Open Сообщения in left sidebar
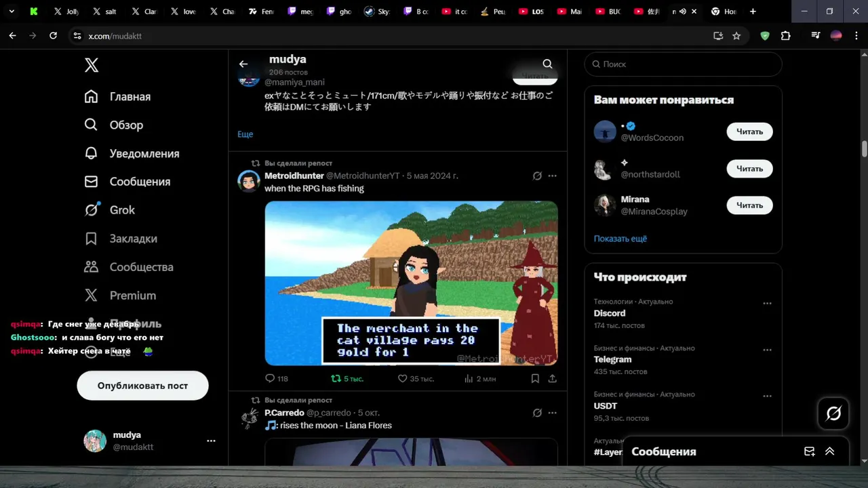 (x=127, y=182)
